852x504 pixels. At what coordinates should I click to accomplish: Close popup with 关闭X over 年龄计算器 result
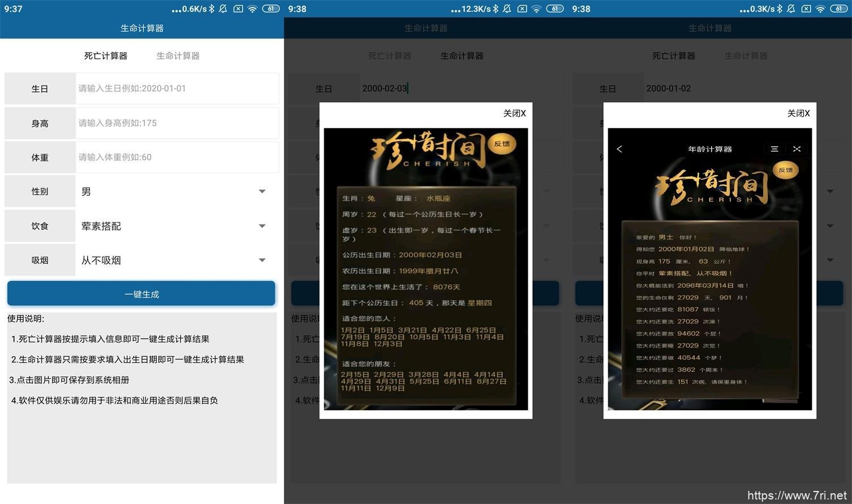799,113
